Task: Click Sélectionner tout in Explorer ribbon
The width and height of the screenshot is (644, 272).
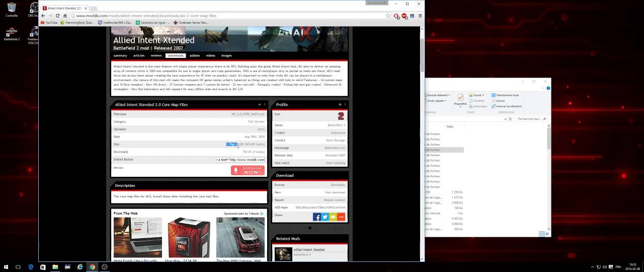Action: (505, 95)
